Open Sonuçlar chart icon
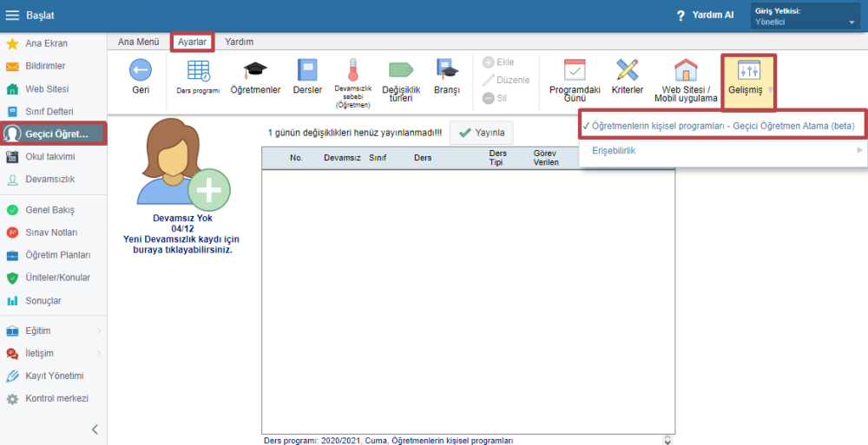Screen dimensions: 868x445 click(x=11, y=301)
